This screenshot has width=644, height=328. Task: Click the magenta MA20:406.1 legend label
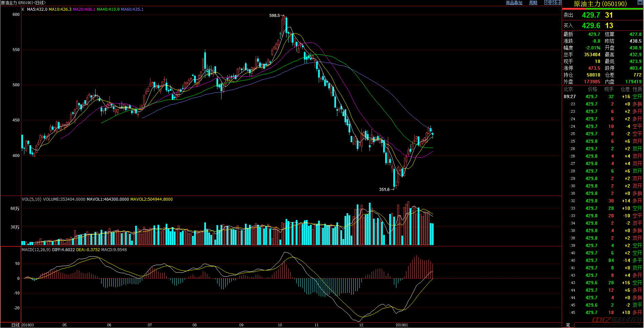pyautogui.click(x=84, y=9)
